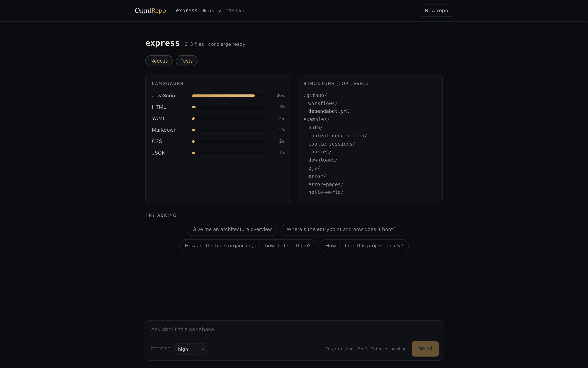
Task: Click the OmniRepo logo
Action: point(150,10)
